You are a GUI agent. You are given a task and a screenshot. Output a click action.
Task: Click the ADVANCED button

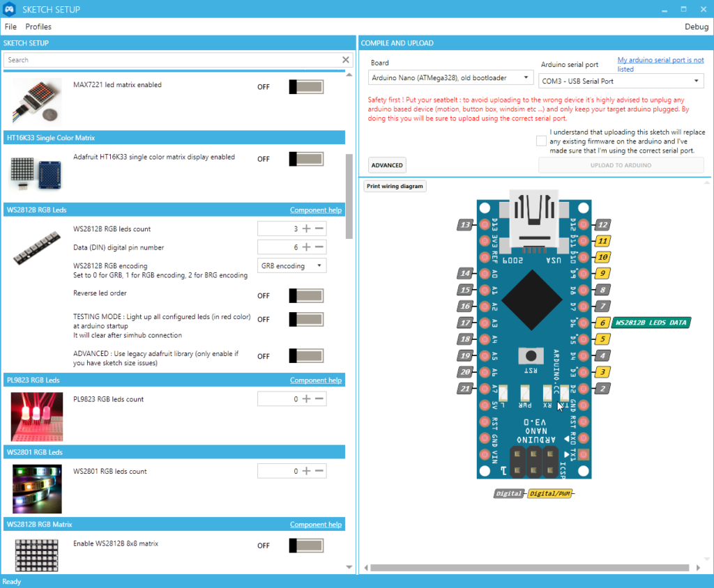click(387, 165)
